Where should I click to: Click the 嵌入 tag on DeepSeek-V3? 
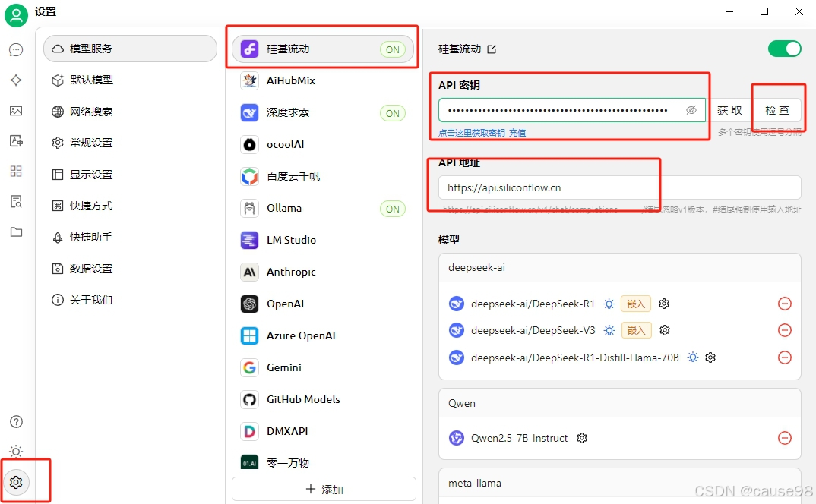point(636,330)
